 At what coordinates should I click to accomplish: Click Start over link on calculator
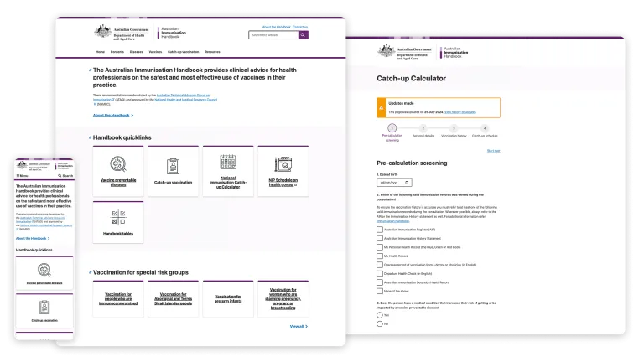click(x=494, y=151)
